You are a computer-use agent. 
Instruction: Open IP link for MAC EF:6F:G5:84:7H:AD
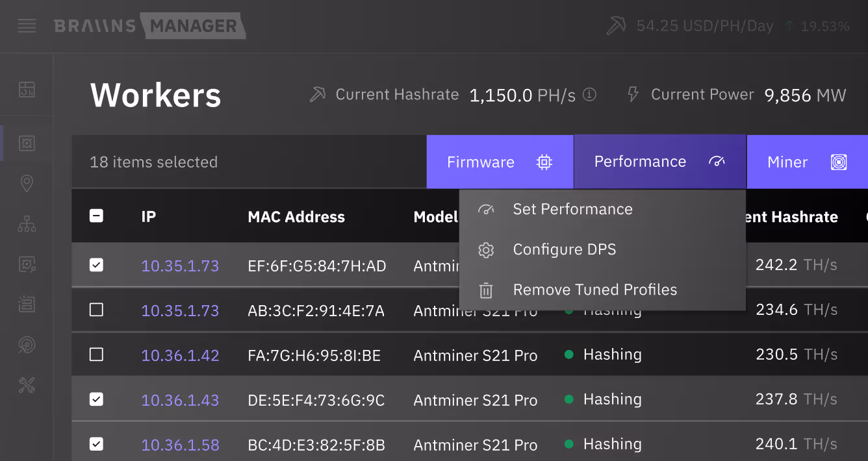pyautogui.click(x=180, y=266)
